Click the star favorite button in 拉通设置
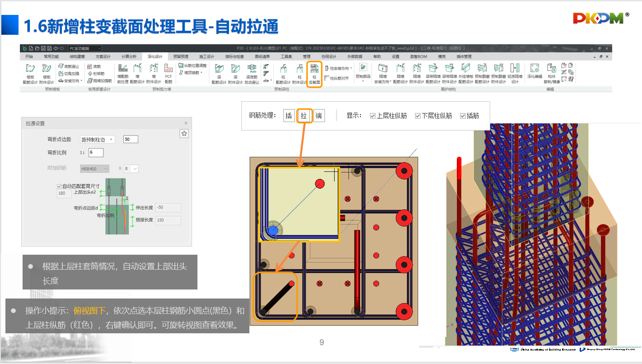The width and height of the screenshot is (642, 364). pos(184,134)
